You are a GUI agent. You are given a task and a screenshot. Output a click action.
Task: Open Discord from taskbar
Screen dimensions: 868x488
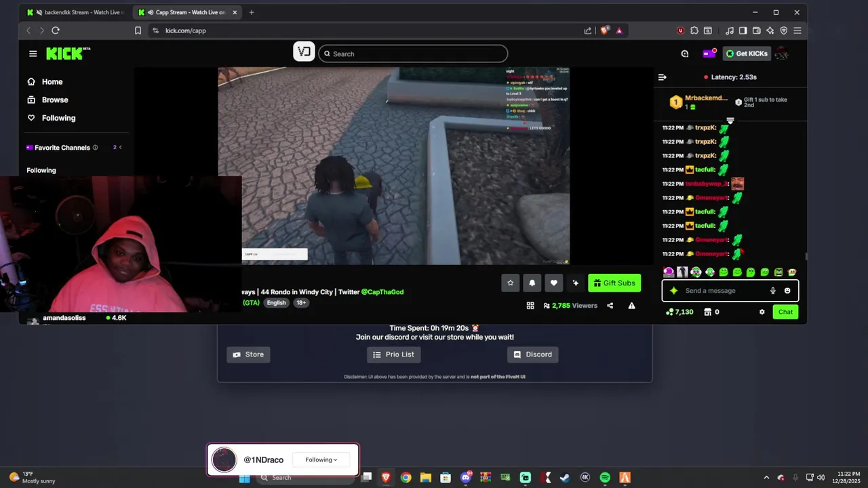(x=466, y=478)
